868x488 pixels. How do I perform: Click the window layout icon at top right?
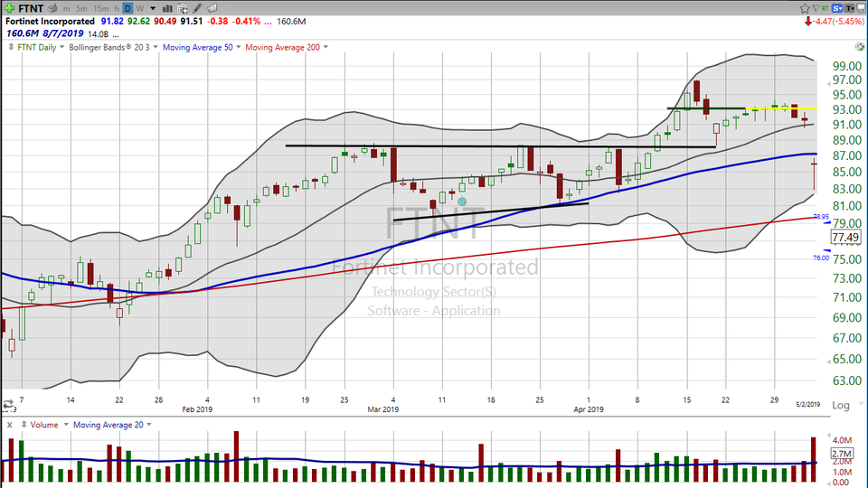862,8
